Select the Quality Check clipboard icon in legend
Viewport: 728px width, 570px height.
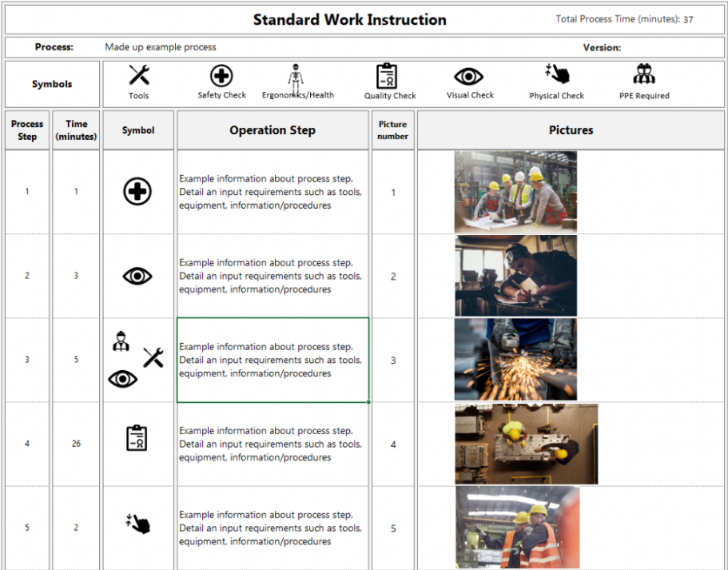pyautogui.click(x=387, y=76)
